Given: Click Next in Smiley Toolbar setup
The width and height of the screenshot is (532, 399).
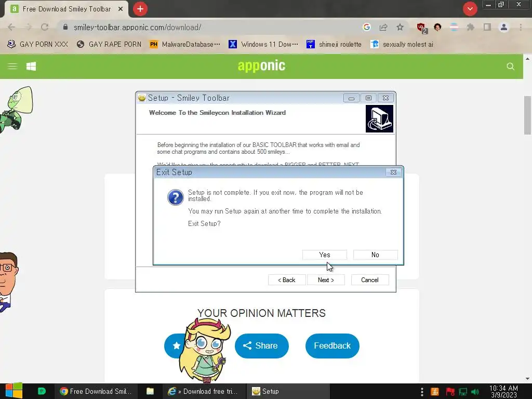Looking at the screenshot, I should [x=326, y=280].
